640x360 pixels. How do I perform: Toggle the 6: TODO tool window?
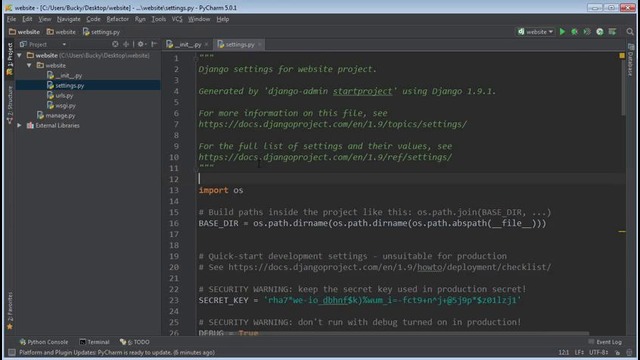point(135,342)
